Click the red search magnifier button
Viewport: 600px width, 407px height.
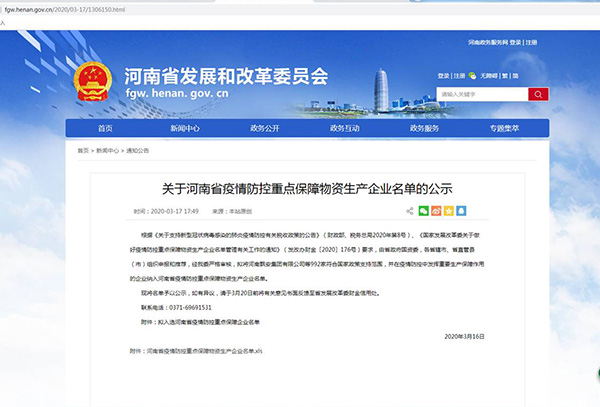(536, 94)
